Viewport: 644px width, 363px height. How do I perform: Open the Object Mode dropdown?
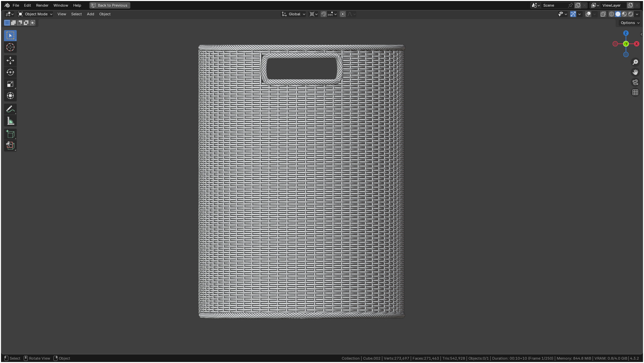pyautogui.click(x=35, y=14)
